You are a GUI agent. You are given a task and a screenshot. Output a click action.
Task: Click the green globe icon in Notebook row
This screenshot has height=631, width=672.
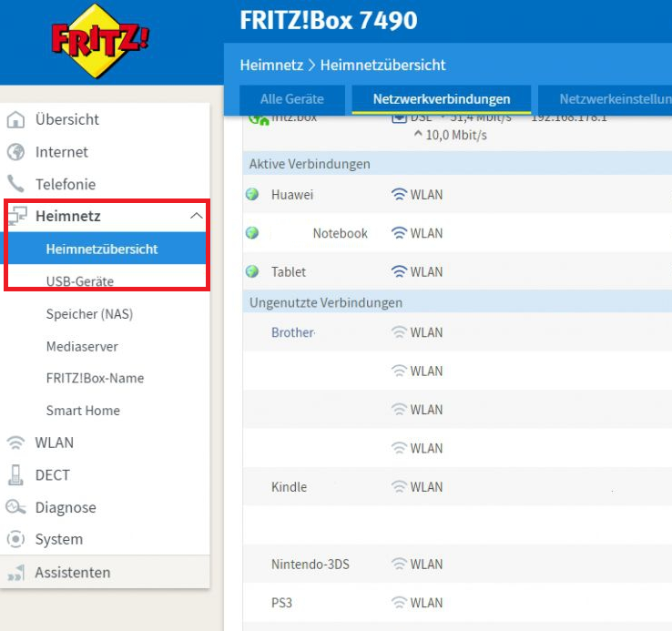(x=252, y=233)
